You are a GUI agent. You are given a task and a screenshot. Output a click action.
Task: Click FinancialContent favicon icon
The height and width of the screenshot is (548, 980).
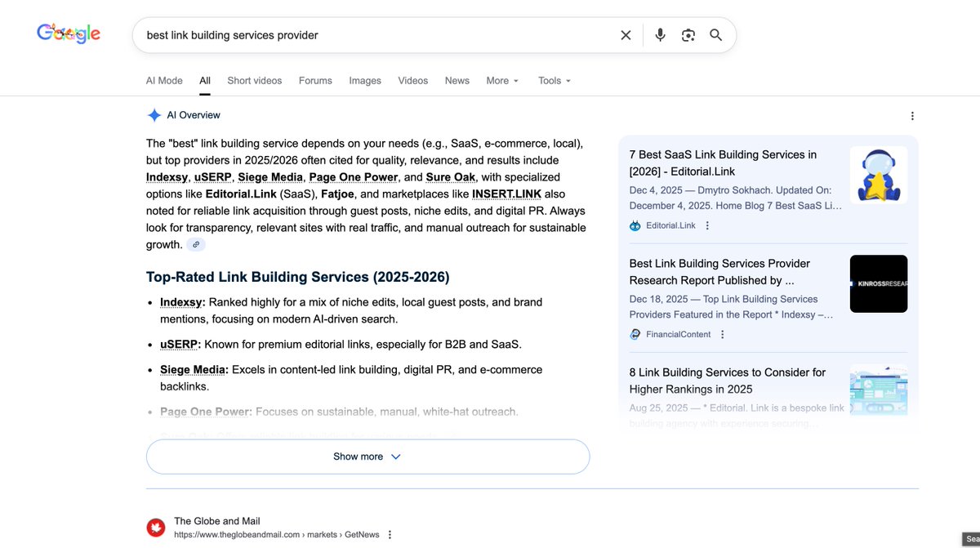[635, 334]
